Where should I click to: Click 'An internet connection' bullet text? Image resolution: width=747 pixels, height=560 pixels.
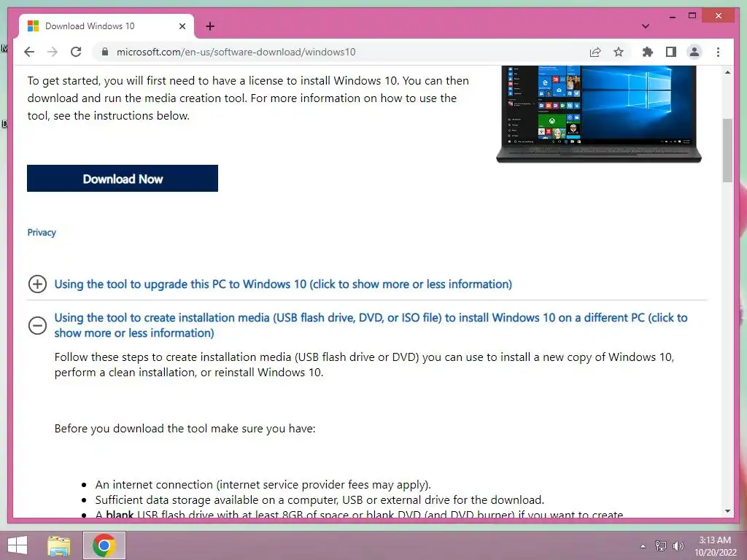tap(263, 485)
